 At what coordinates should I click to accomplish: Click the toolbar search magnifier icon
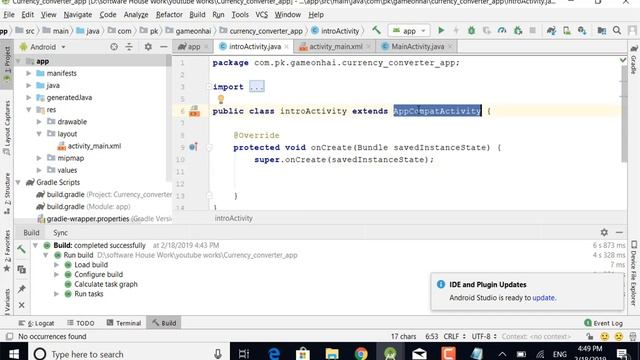[x=617, y=31]
